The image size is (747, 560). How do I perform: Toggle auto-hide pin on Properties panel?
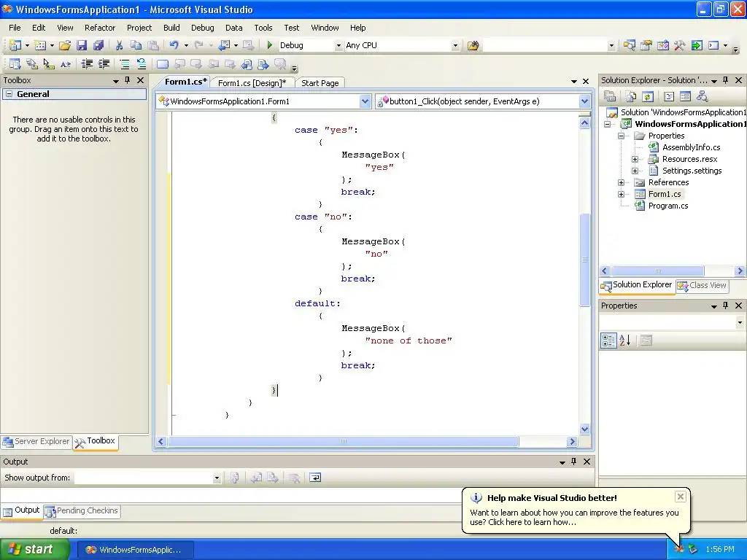(x=726, y=306)
